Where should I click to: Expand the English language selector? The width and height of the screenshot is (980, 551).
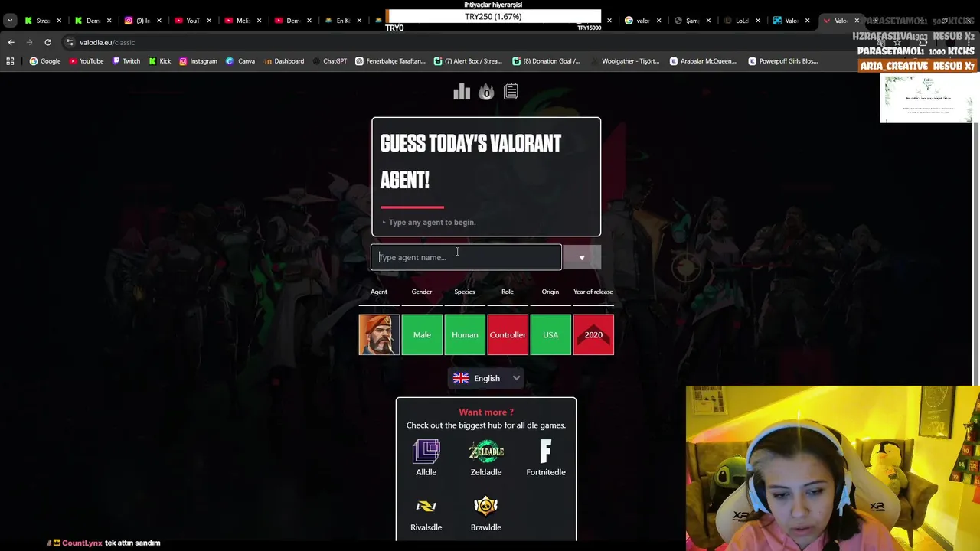pyautogui.click(x=486, y=378)
